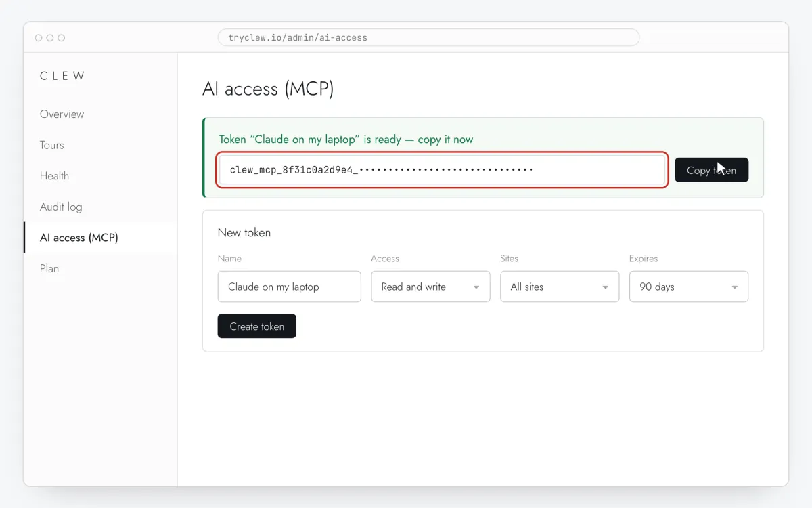Click the 'Token ready — copy it now' message
The image size is (812, 508).
click(346, 140)
